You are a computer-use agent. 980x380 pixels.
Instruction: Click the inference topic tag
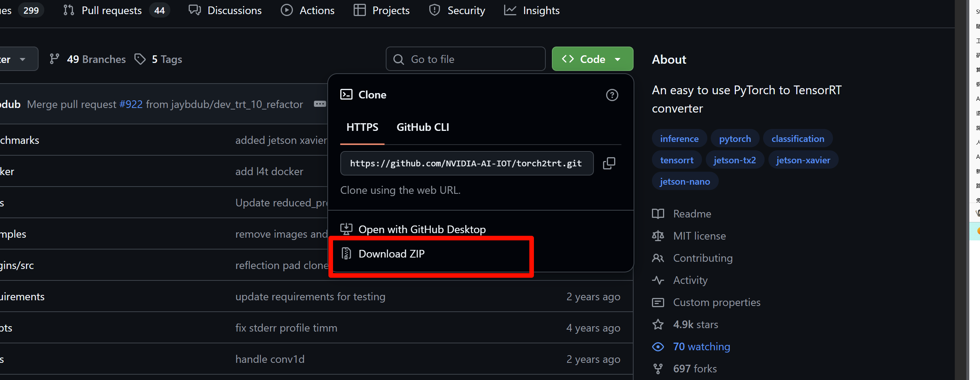point(679,138)
